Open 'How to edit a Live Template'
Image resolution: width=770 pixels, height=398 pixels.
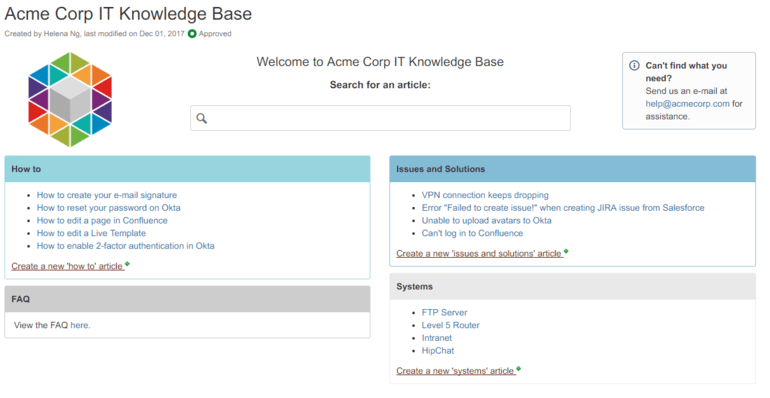(91, 233)
